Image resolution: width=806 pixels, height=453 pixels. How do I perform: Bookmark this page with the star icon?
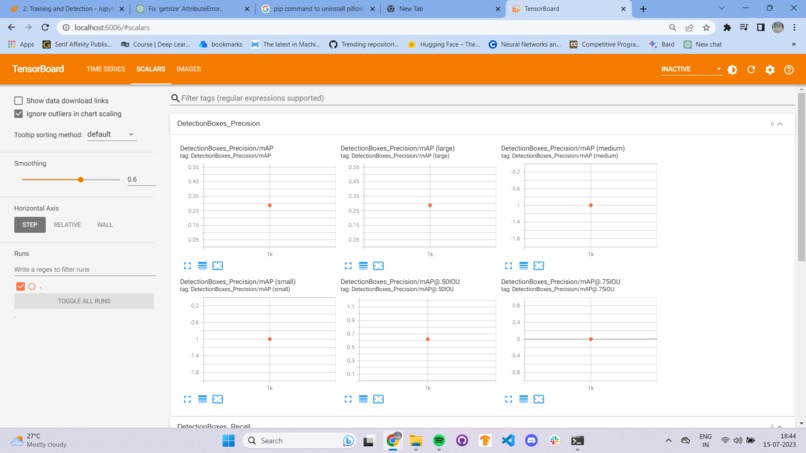706,27
